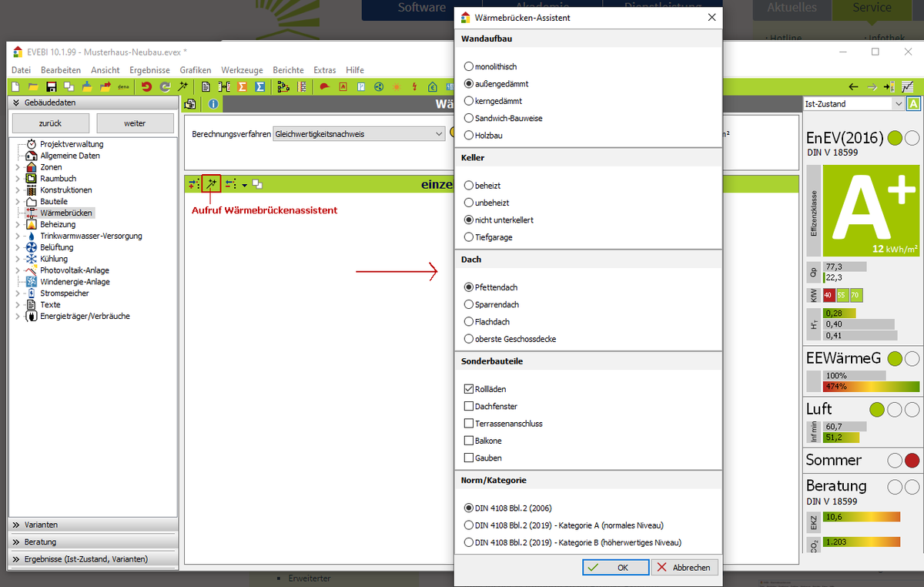Click the blue info icon
Image resolution: width=924 pixels, height=587 pixels.
[x=213, y=104]
